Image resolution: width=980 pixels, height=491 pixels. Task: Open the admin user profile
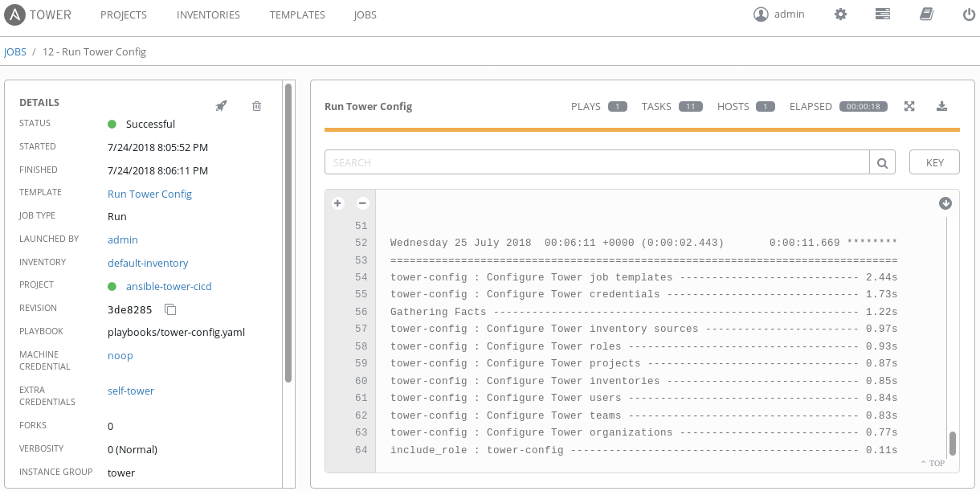click(779, 14)
